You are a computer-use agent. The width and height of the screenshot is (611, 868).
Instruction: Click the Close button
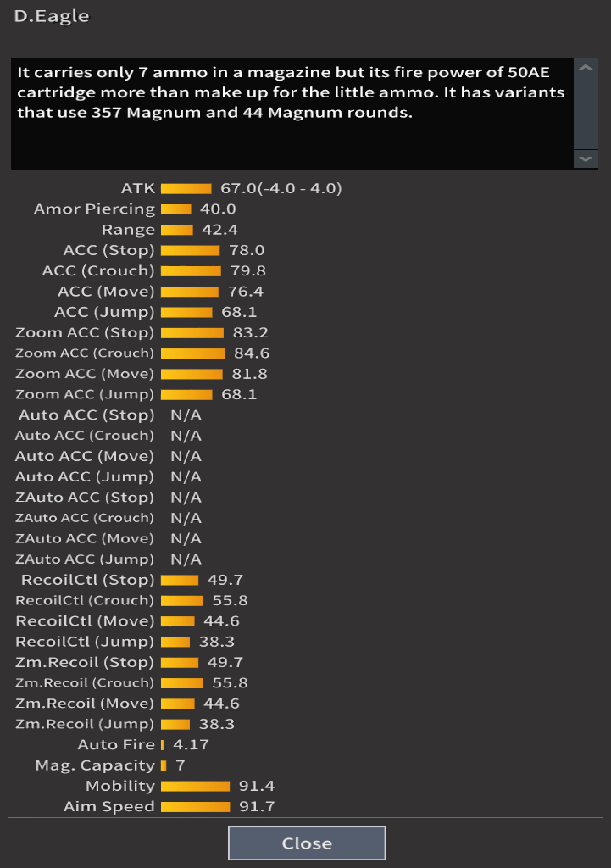click(x=307, y=843)
